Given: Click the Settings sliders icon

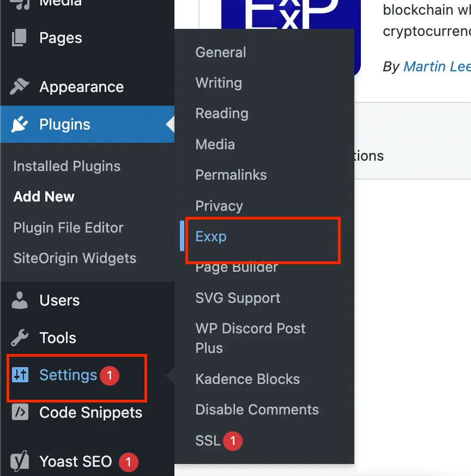Looking at the screenshot, I should [x=20, y=375].
